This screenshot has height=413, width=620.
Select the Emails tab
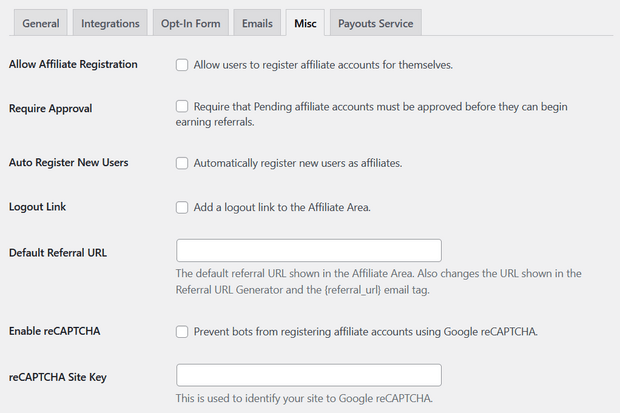257,23
